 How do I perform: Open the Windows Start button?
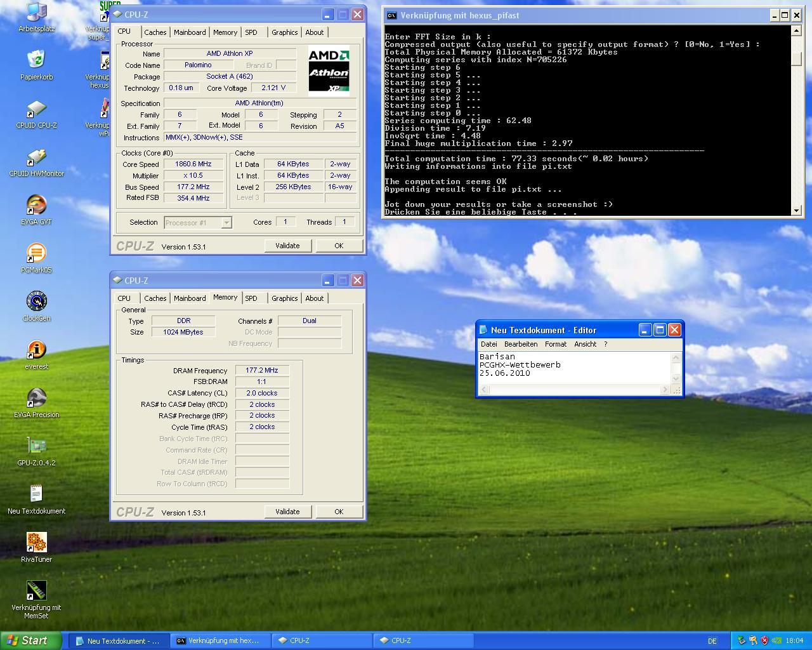[x=31, y=640]
